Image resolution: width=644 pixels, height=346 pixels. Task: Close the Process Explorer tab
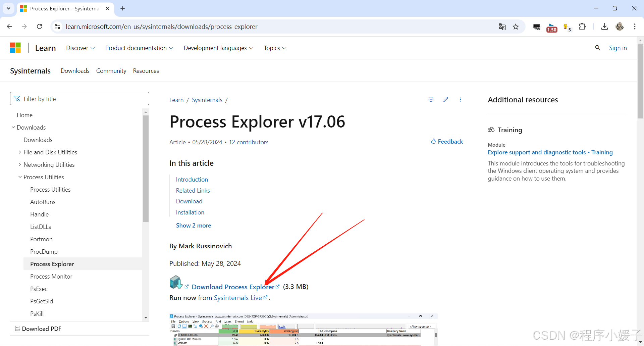pyautogui.click(x=107, y=8)
